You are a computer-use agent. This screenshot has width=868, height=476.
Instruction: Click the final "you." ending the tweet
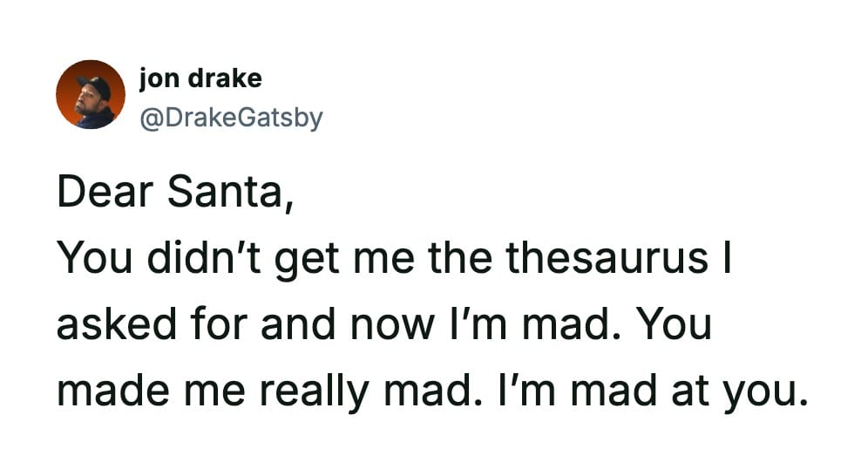point(761,392)
